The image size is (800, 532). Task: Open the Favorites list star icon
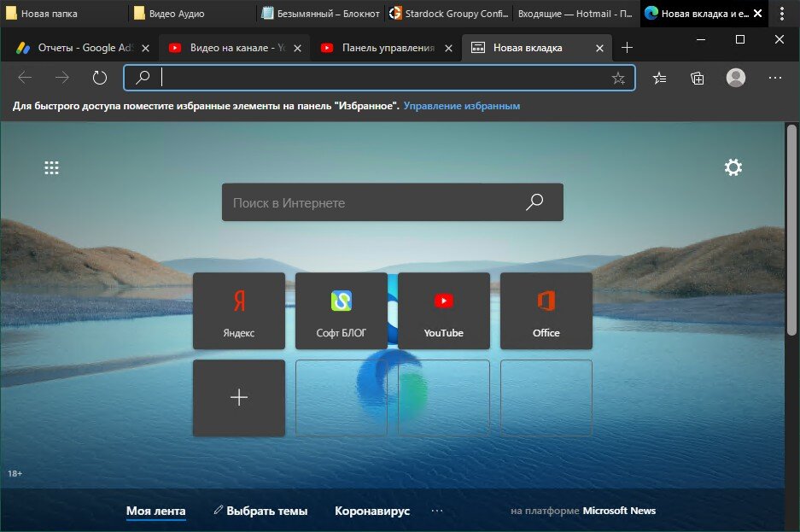(659, 78)
